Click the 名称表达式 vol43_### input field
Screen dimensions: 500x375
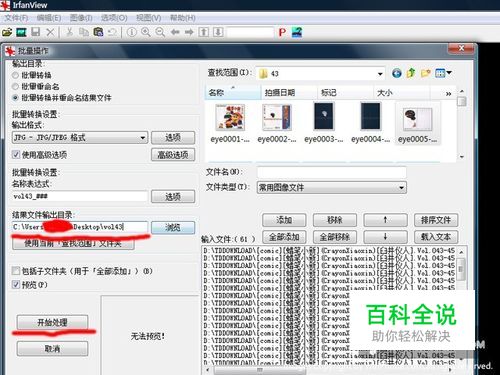tap(79, 196)
